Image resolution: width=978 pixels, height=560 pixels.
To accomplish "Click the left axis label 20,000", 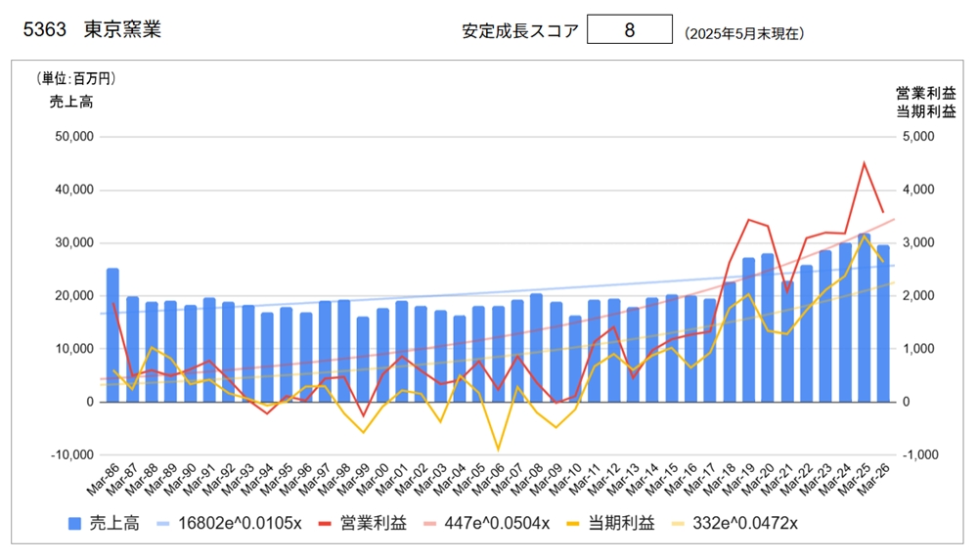I will point(74,295).
